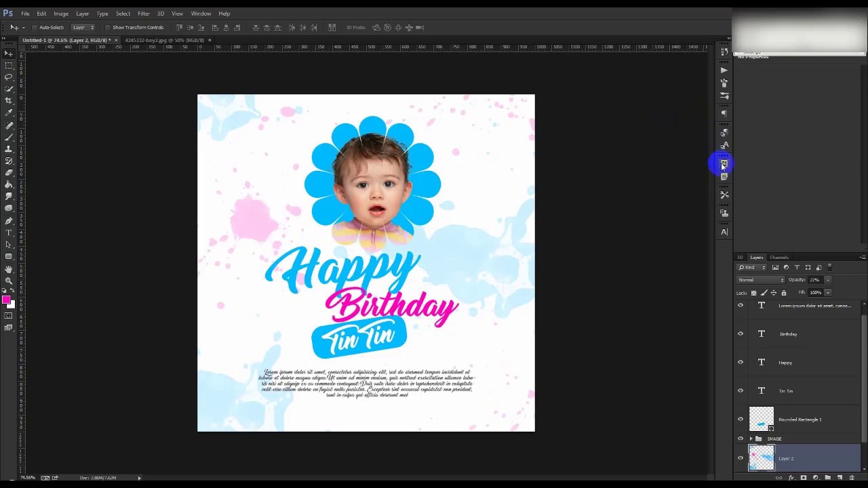The height and width of the screenshot is (488, 868).
Task: Select the Clone Stamp tool
Action: click(9, 148)
